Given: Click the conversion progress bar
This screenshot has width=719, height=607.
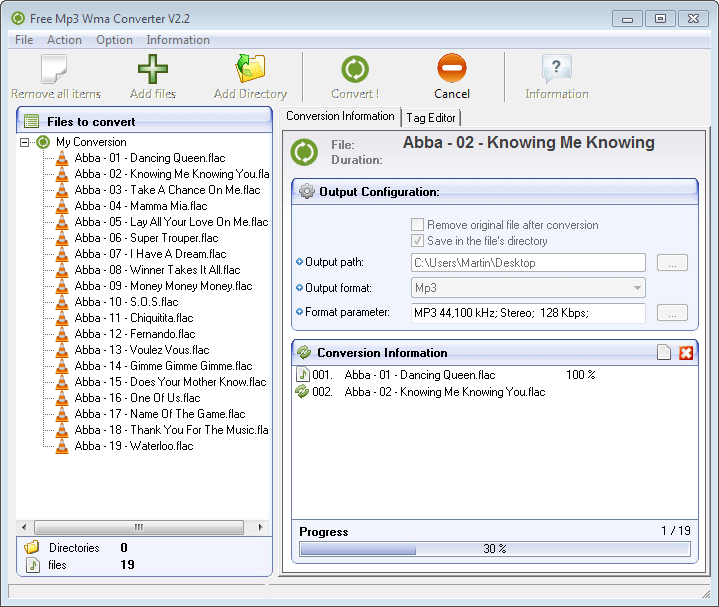Looking at the screenshot, I should (494, 549).
